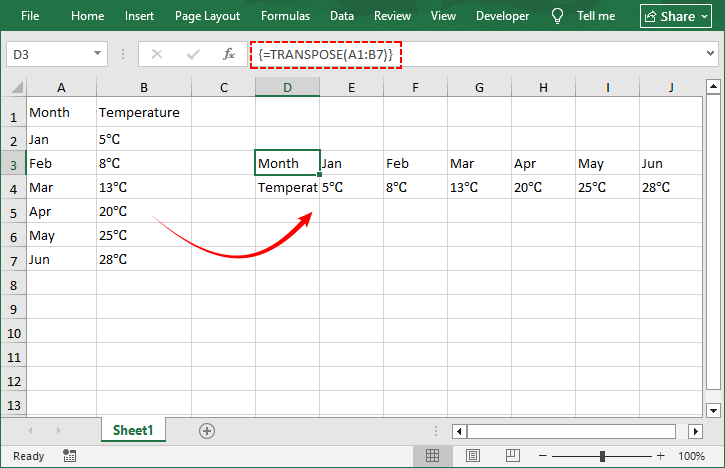Switch to Normal view
The width and height of the screenshot is (725, 468).
pos(432,456)
